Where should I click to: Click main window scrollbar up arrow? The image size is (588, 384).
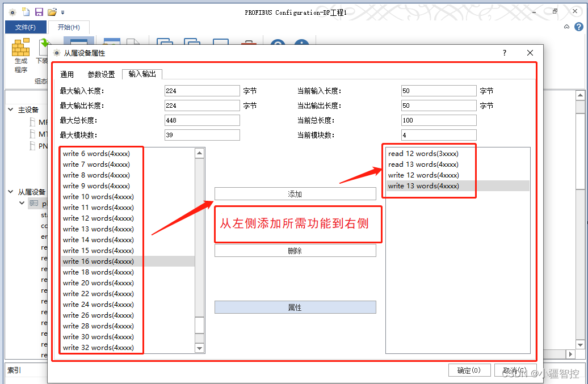[580, 95]
